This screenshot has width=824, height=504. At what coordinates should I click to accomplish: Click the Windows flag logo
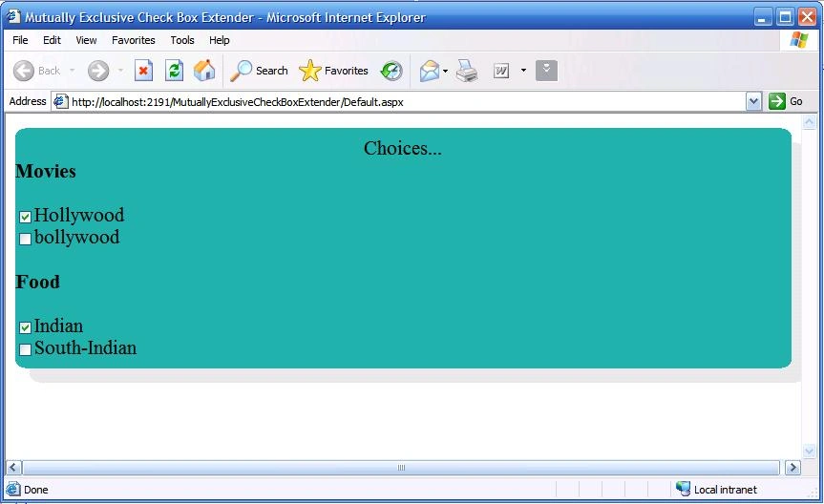[799, 40]
